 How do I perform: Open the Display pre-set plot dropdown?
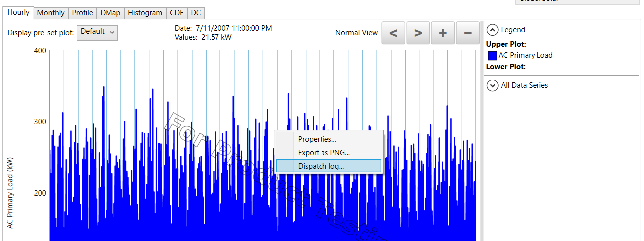[x=97, y=32]
